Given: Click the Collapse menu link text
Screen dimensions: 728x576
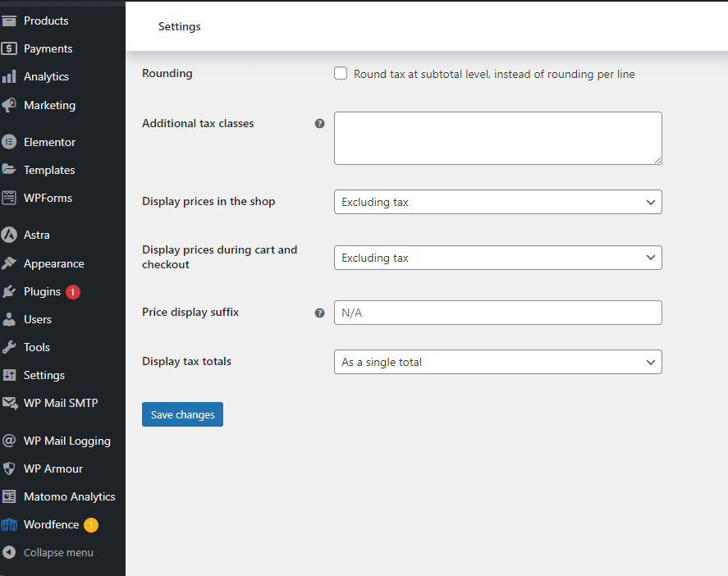Looking at the screenshot, I should point(58,552).
